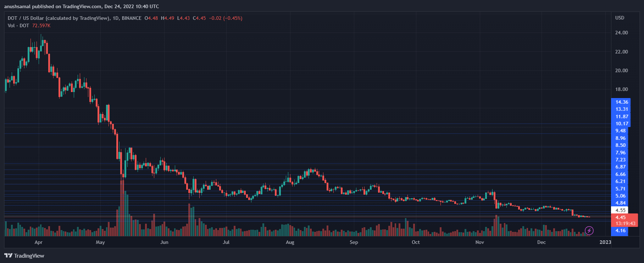Click the 7.23 price level label
This screenshot has height=263, width=644.
tap(621, 160)
